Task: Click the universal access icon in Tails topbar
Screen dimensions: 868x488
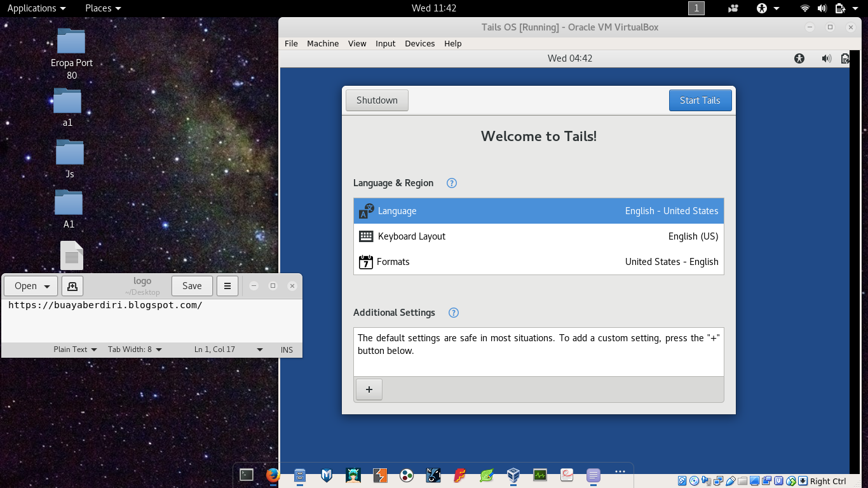Action: (x=799, y=58)
